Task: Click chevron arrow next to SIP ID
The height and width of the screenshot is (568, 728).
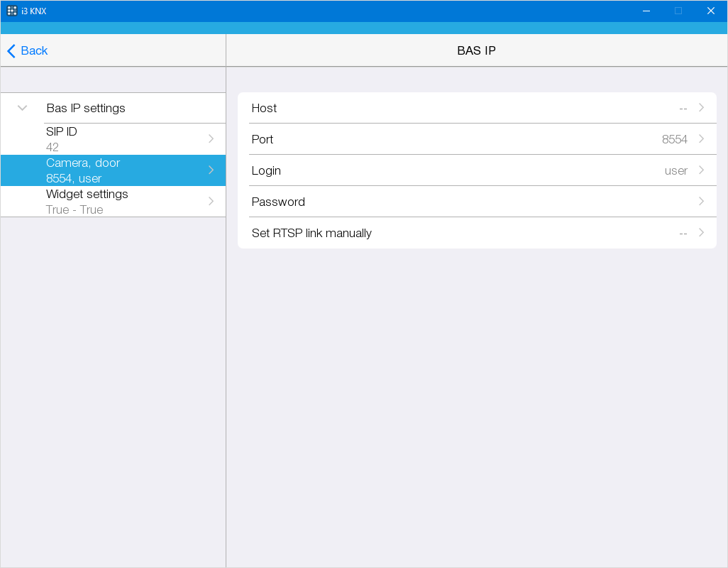Action: coord(211,139)
